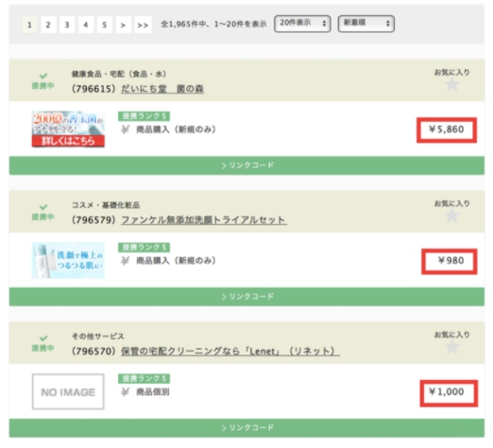
Task: Favorite star for ファンケル無添加洗顔トライアルセット
Action: coord(452,216)
